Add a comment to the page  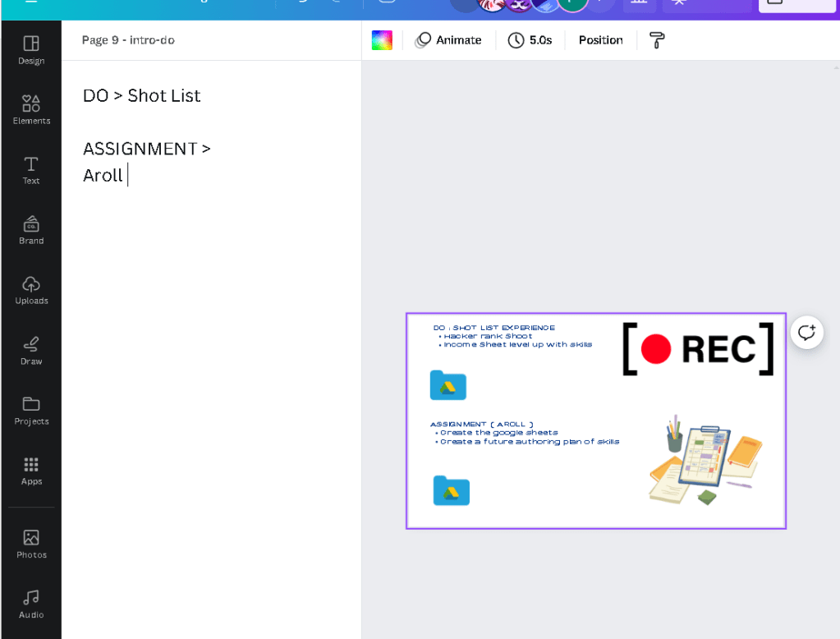click(x=806, y=333)
